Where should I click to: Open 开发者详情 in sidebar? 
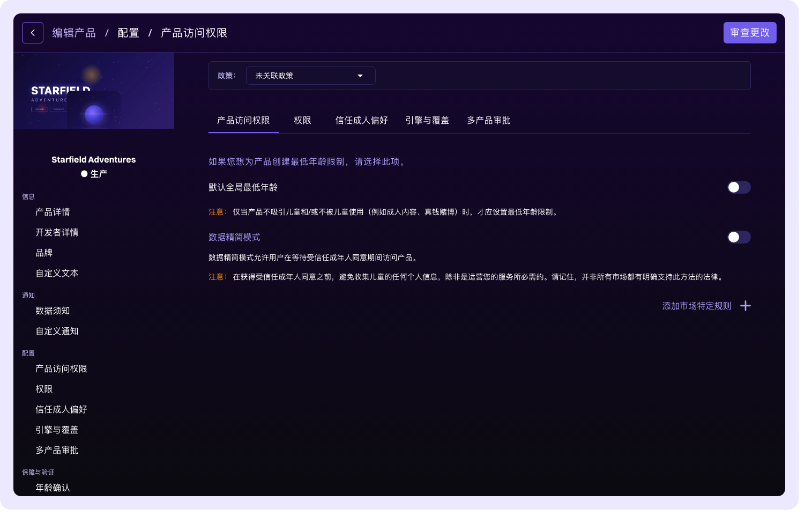click(x=57, y=232)
